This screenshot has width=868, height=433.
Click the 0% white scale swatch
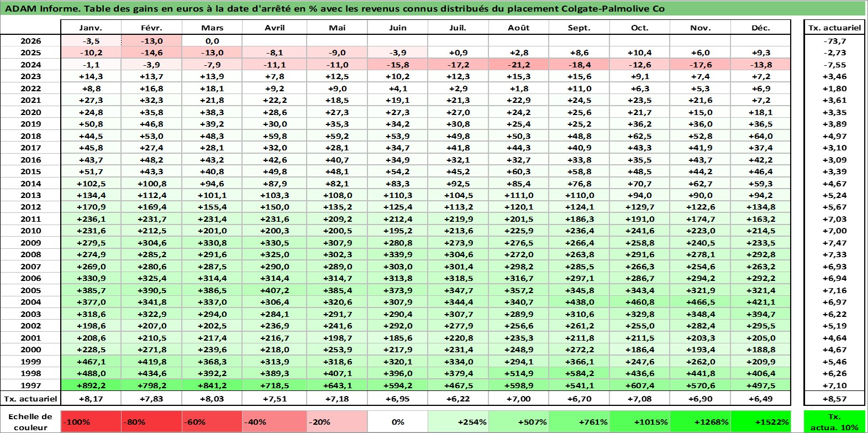pyautogui.click(x=398, y=422)
